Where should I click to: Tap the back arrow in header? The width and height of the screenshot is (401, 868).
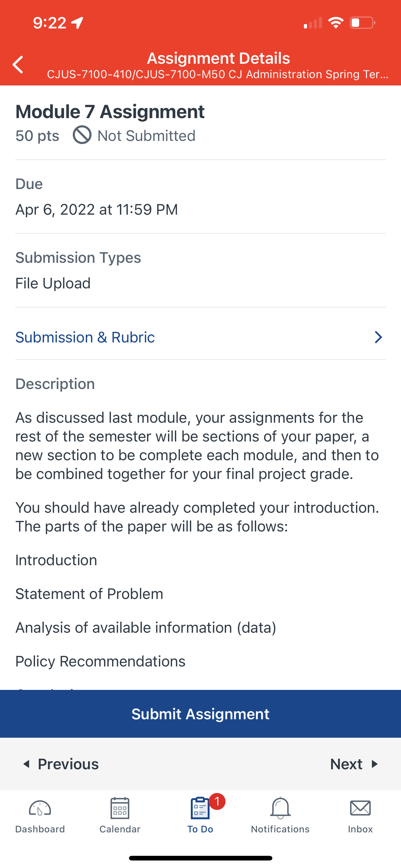click(18, 65)
